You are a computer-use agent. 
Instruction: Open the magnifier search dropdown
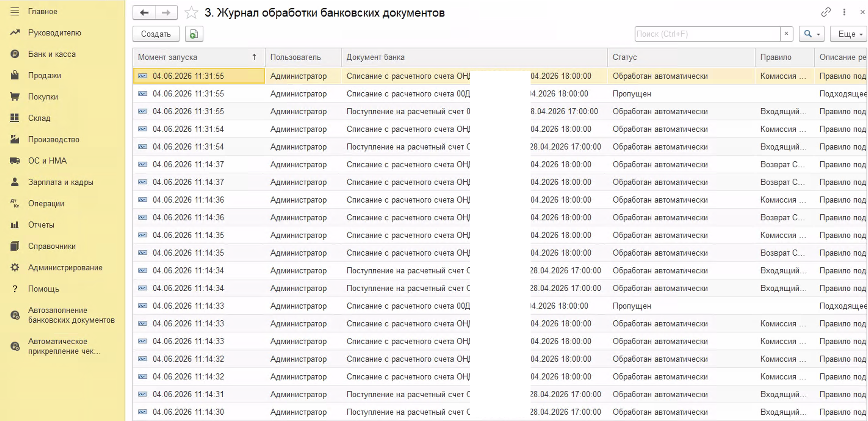point(812,34)
